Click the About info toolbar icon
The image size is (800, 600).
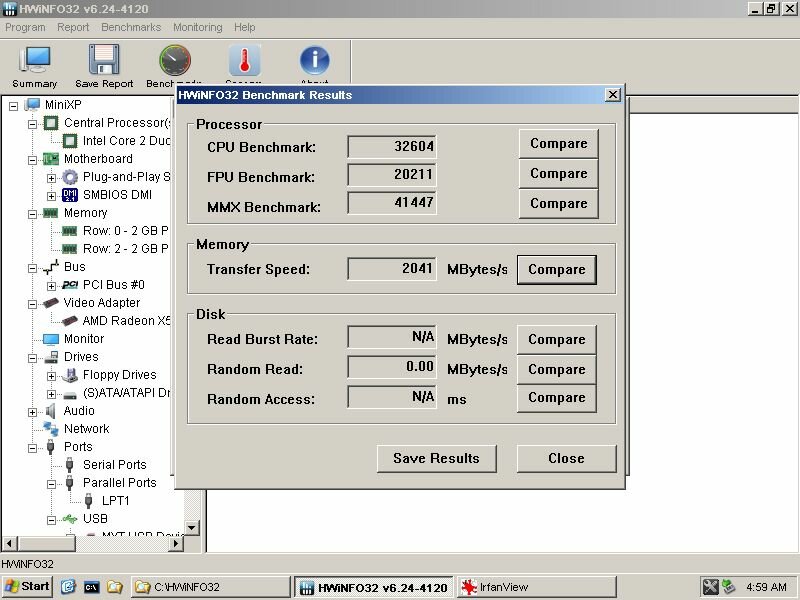point(314,62)
